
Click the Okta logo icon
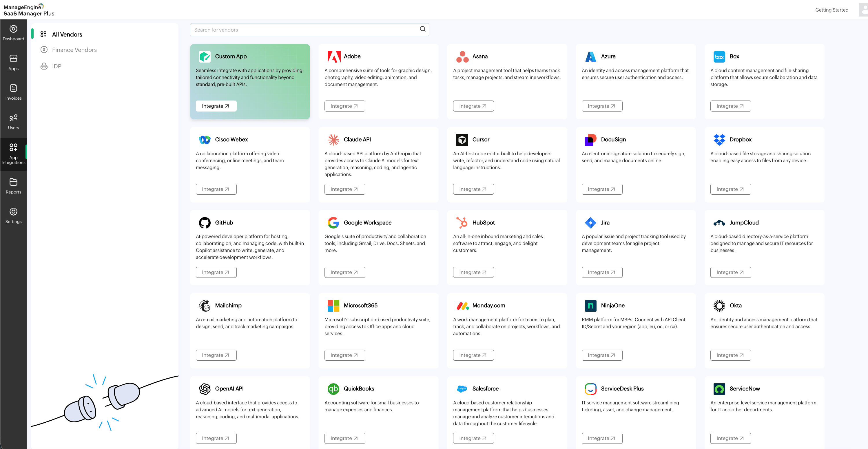719,306
